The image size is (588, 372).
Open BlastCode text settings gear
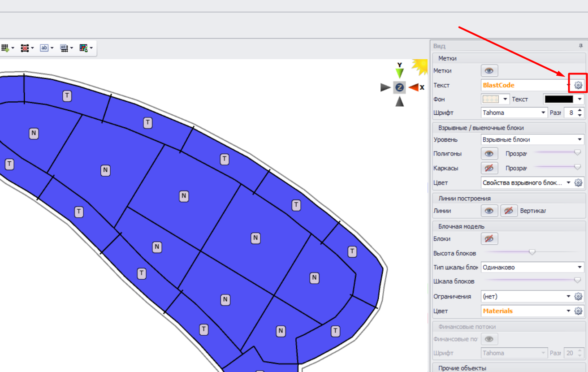pos(578,85)
